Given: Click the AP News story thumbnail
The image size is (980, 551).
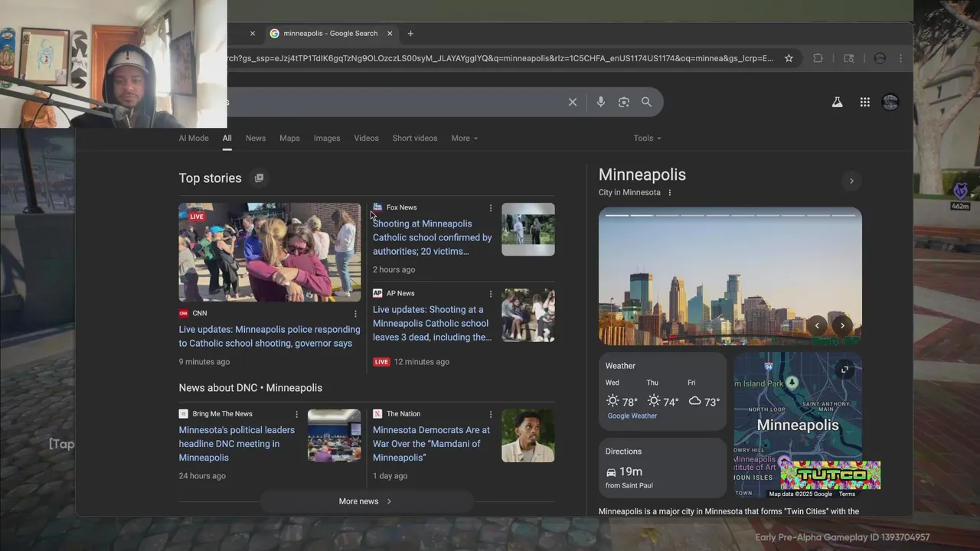Looking at the screenshot, I should pos(528,315).
